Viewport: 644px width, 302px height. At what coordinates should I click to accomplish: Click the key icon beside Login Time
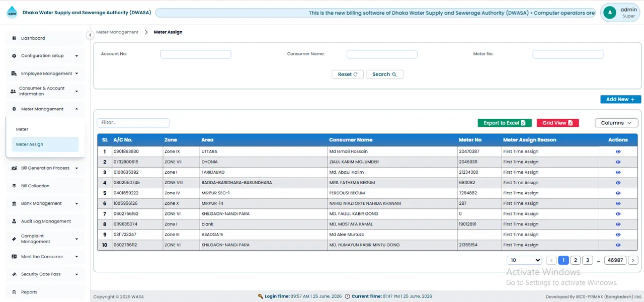click(x=261, y=296)
